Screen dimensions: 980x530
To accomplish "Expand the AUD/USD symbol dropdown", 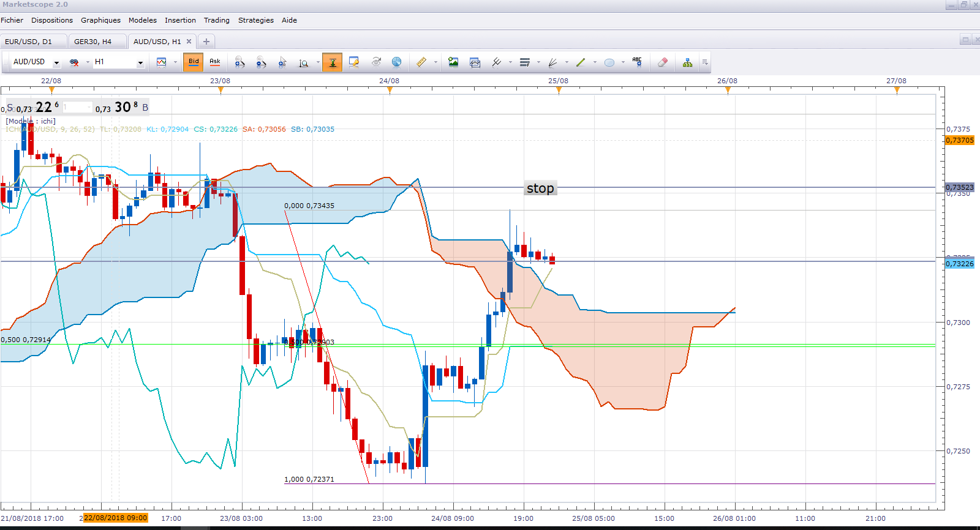I will tap(56, 62).
